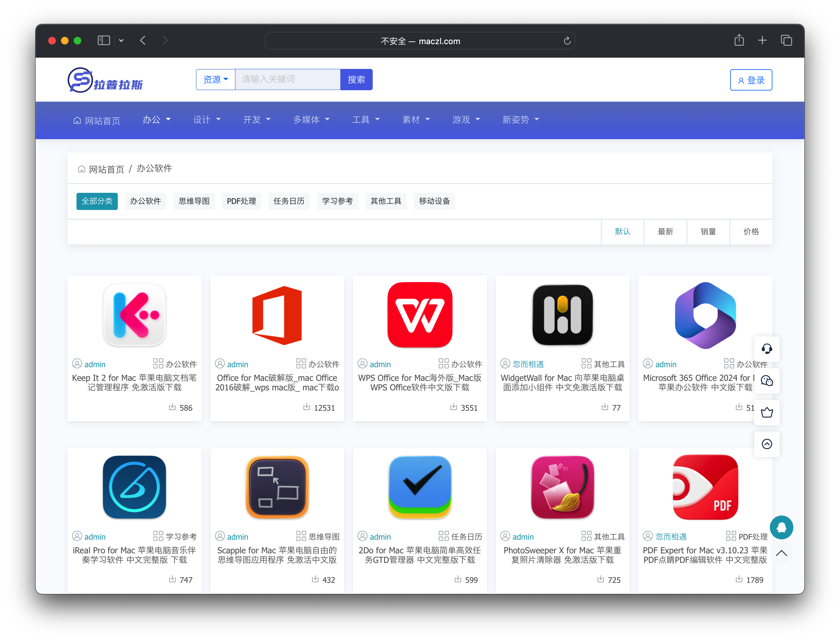Select the PDF处理 category tab

(x=241, y=201)
